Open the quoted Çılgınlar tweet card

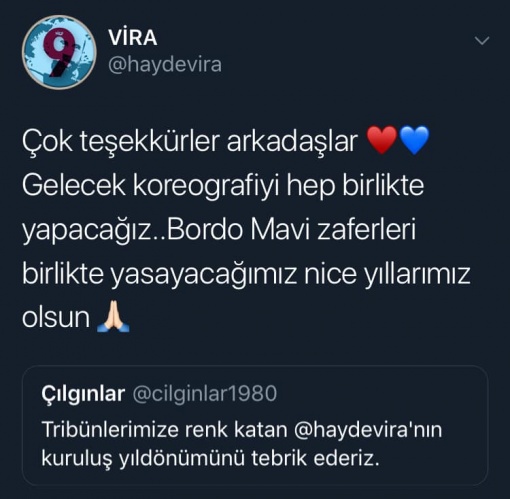pos(255,425)
